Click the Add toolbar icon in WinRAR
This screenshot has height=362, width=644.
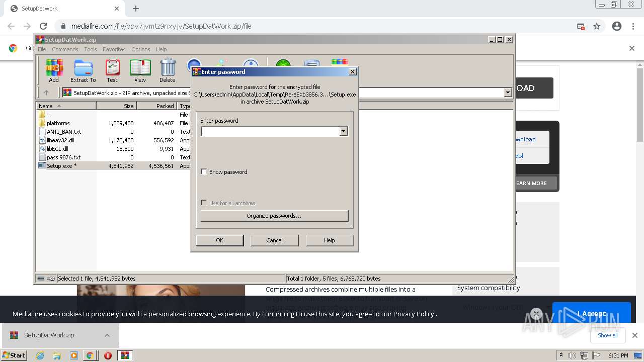[x=54, y=70]
